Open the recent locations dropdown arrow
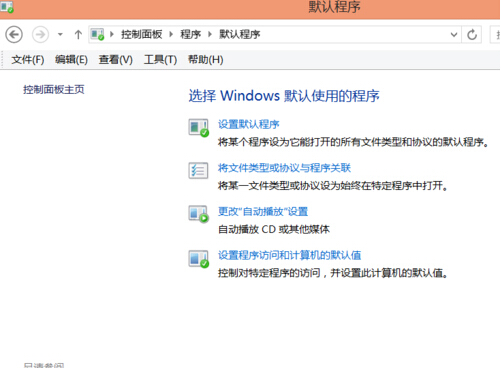 [x=60, y=34]
